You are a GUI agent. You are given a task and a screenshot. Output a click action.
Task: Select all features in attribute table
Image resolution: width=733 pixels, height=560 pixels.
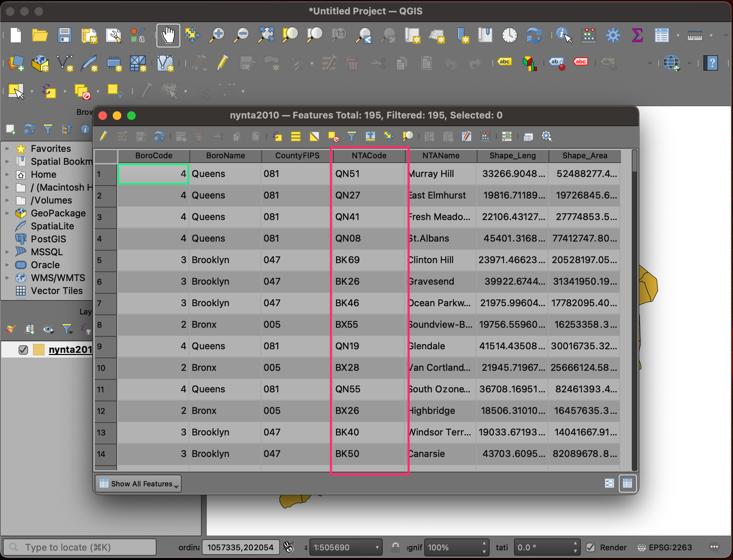point(296,136)
